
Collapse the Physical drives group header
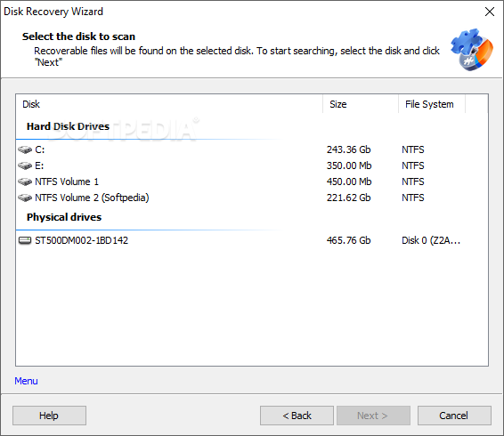click(64, 217)
